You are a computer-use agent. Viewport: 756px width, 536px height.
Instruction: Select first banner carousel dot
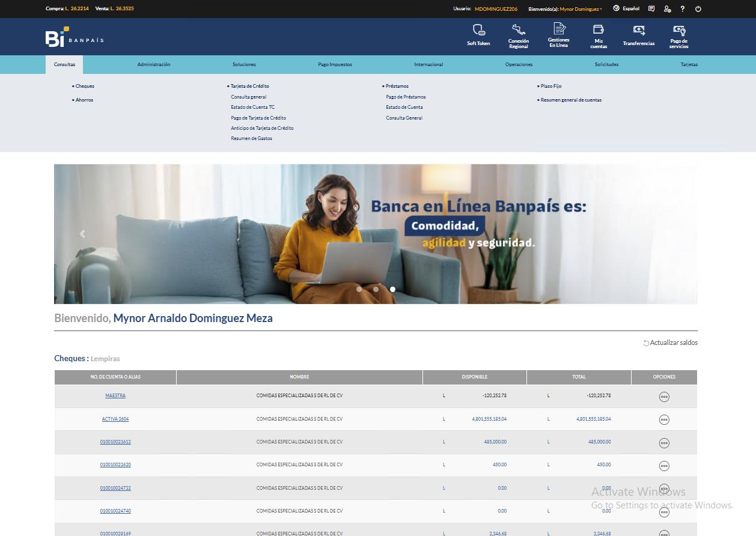(359, 289)
